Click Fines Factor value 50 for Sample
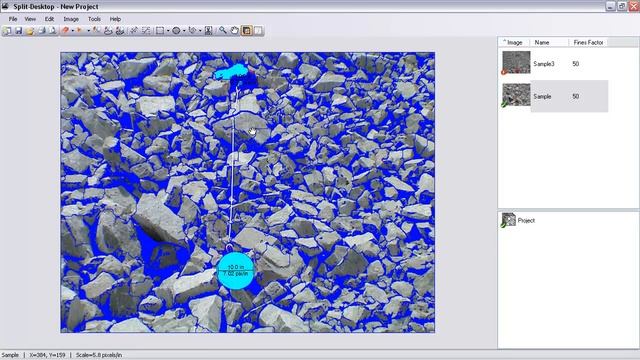The height and width of the screenshot is (360, 640). pos(576,97)
